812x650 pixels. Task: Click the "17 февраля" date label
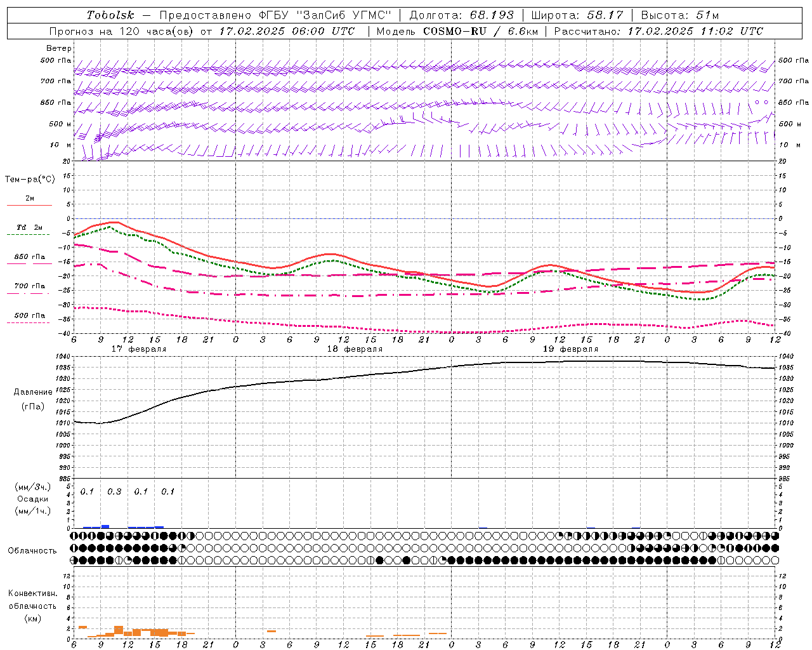pos(139,349)
